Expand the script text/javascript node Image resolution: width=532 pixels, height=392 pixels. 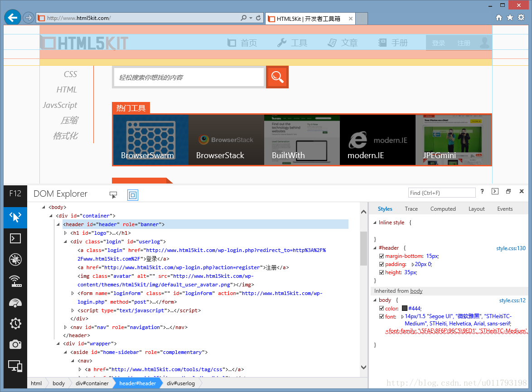coord(73,310)
